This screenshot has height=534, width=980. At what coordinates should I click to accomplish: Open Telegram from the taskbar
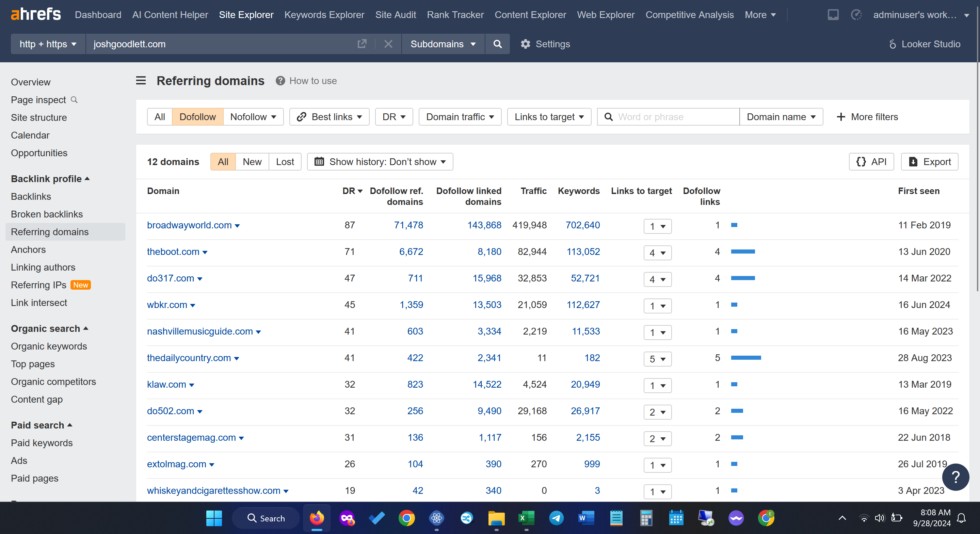click(x=556, y=518)
